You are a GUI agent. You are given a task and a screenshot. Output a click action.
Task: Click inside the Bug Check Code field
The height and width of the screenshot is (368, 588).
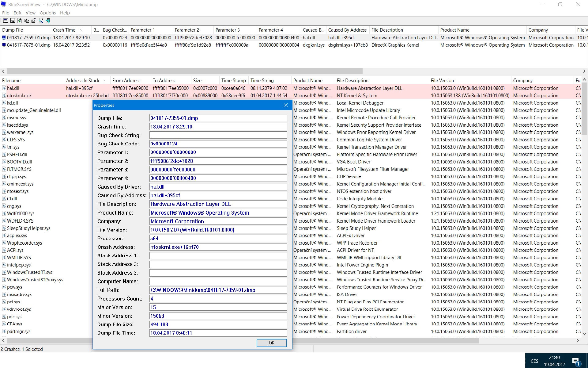click(218, 144)
